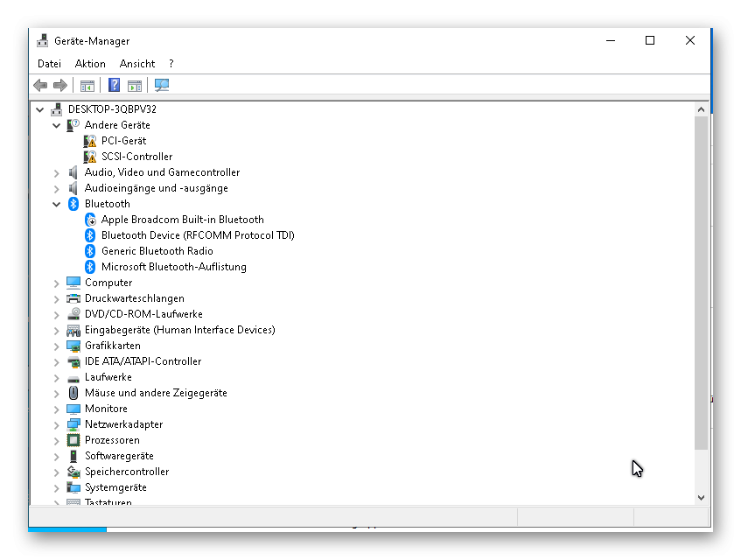This screenshot has width=741, height=560.
Task: Click the scan for hardware changes icon
Action: pos(162,85)
